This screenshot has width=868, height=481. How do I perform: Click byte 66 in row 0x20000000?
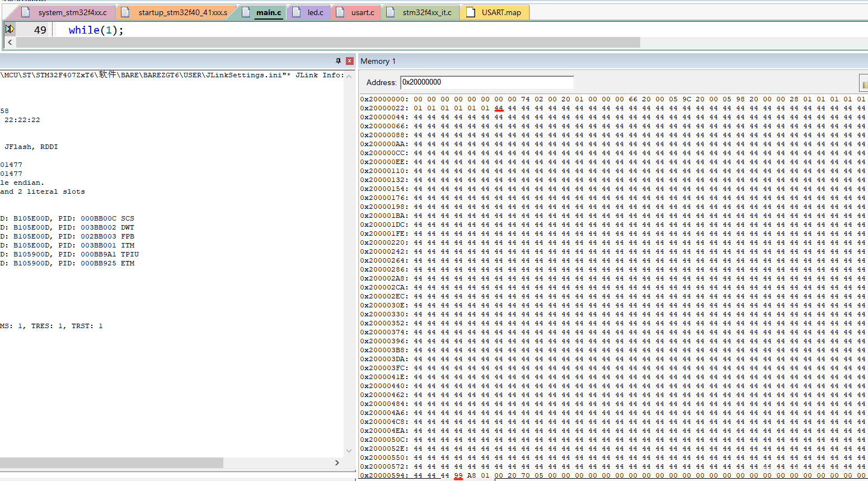633,99
